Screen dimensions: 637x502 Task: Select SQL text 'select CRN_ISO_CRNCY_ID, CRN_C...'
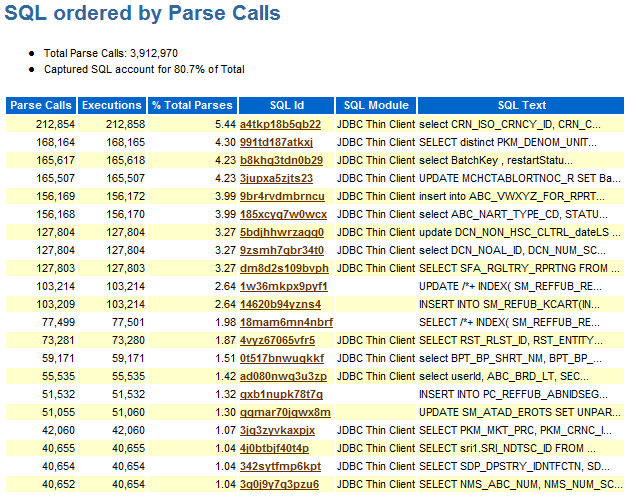[510, 124]
